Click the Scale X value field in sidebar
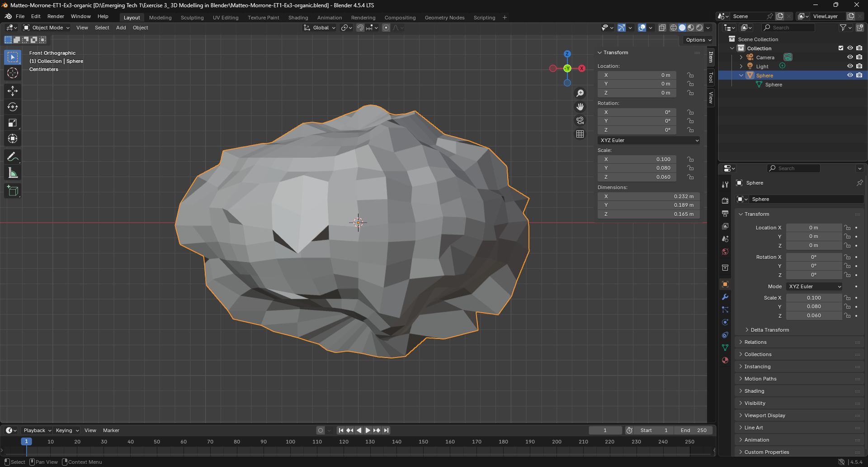The width and height of the screenshot is (868, 467). (637, 159)
